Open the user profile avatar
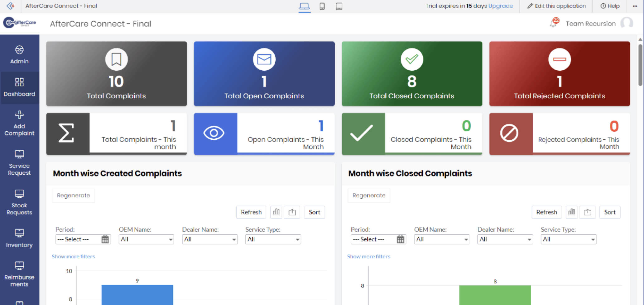 click(x=627, y=23)
